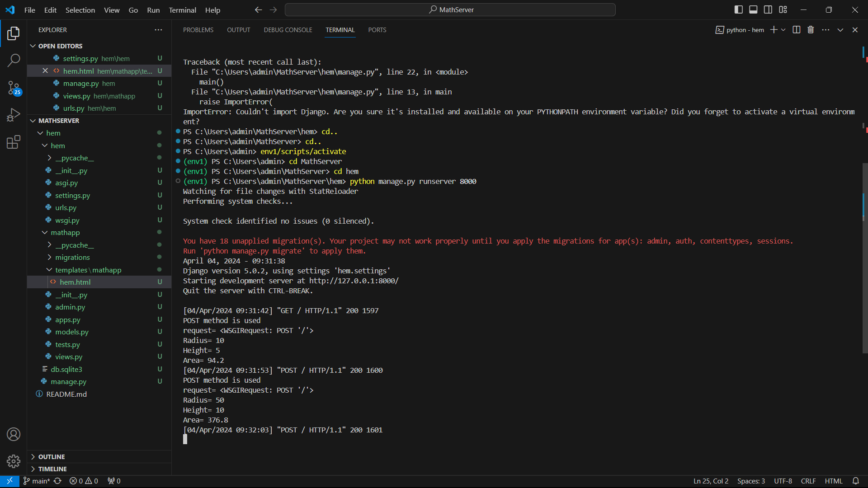Click the main* branch in status bar
Viewport: 868px width, 488px height.
37,481
